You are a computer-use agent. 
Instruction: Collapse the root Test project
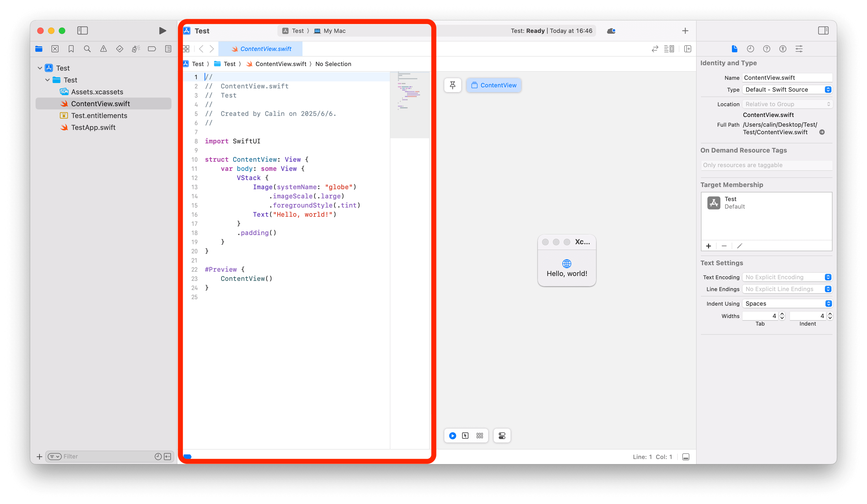(40, 68)
